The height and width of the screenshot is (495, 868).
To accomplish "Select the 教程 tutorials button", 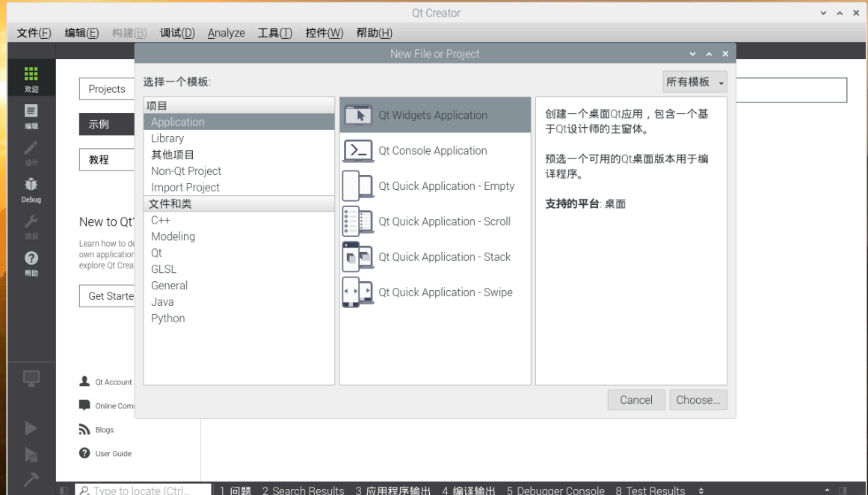I will 107,159.
